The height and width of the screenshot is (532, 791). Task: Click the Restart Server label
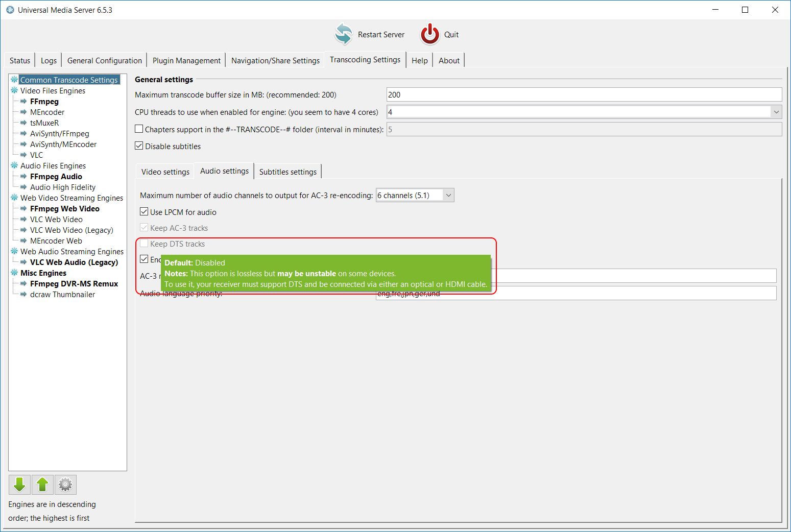pos(381,34)
